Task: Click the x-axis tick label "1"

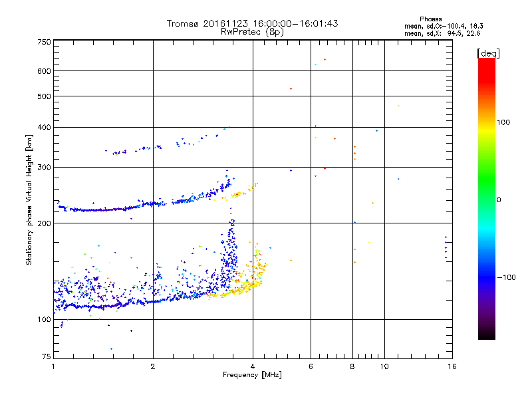Action: coord(53,366)
